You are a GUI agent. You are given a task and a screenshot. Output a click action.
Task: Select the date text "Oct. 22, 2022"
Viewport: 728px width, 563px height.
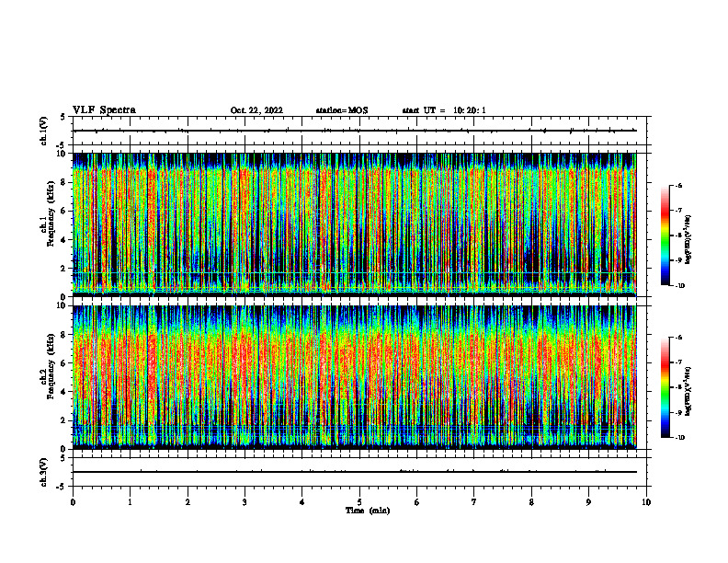pyautogui.click(x=256, y=110)
